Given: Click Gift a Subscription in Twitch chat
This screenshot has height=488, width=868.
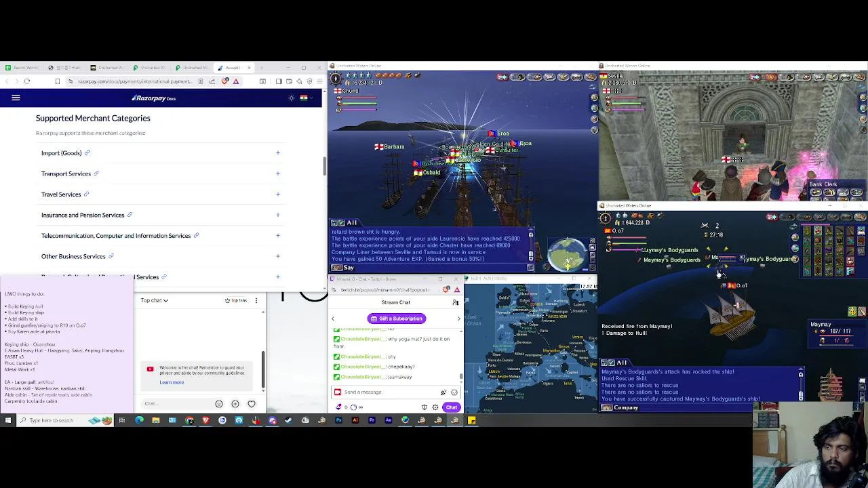Looking at the screenshot, I should coord(397,319).
